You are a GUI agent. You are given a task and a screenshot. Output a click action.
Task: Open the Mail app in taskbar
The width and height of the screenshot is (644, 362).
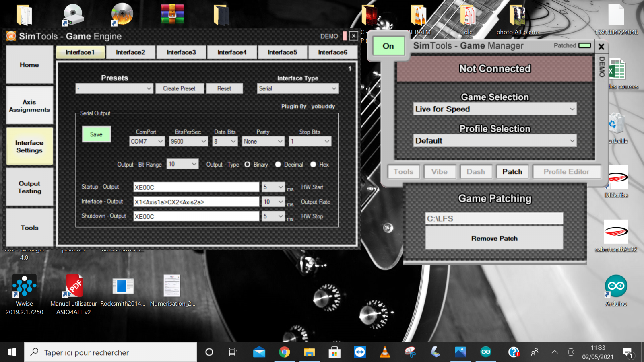[259, 352]
